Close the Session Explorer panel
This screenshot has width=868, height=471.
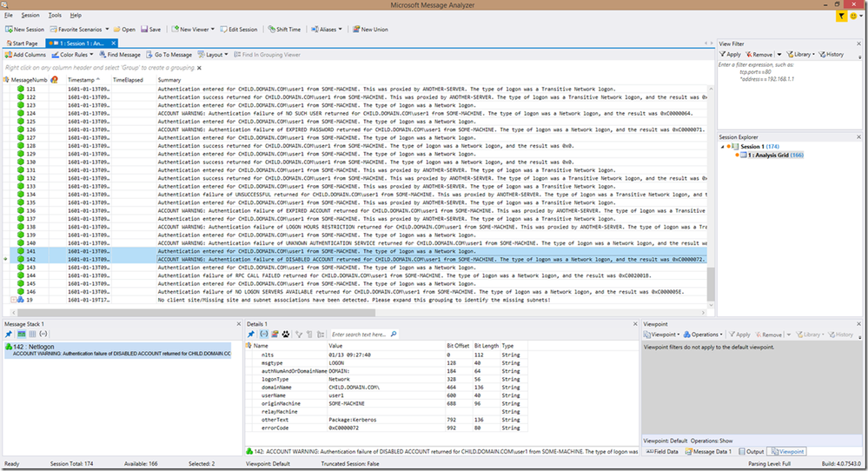pos(859,137)
